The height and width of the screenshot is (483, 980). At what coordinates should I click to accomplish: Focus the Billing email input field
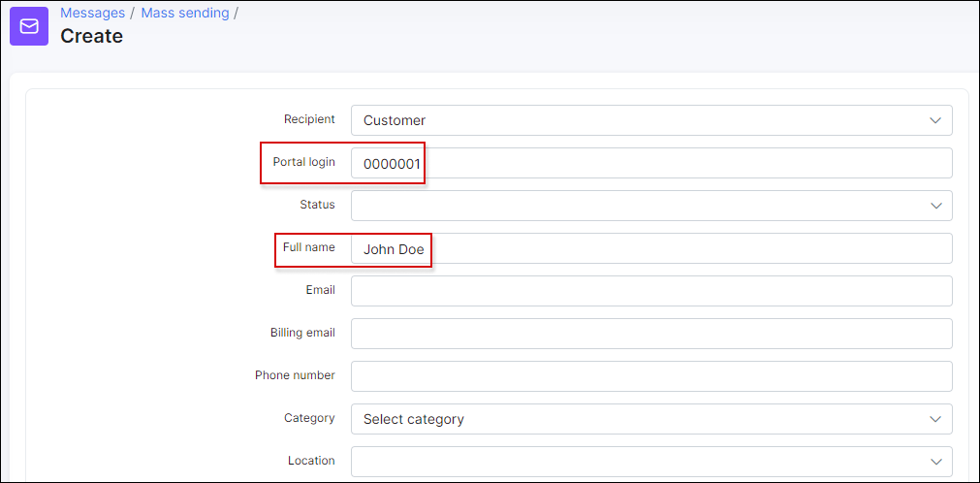(651, 334)
